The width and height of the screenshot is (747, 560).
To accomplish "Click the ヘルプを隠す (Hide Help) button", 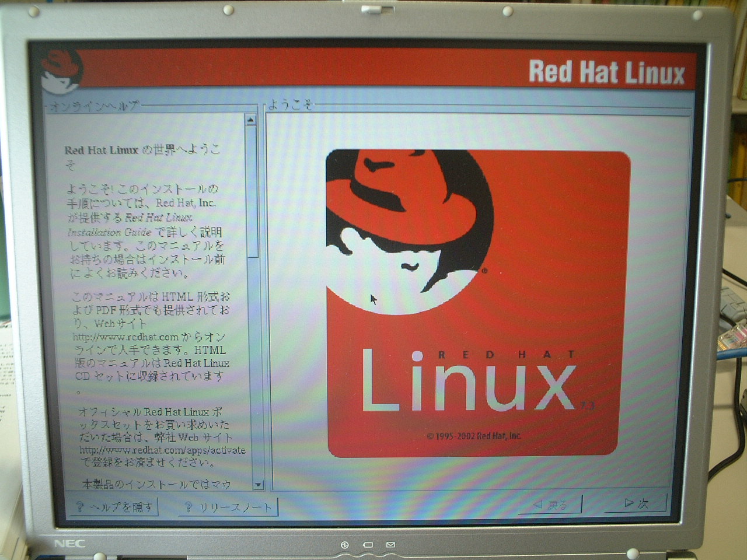I will 113,507.
